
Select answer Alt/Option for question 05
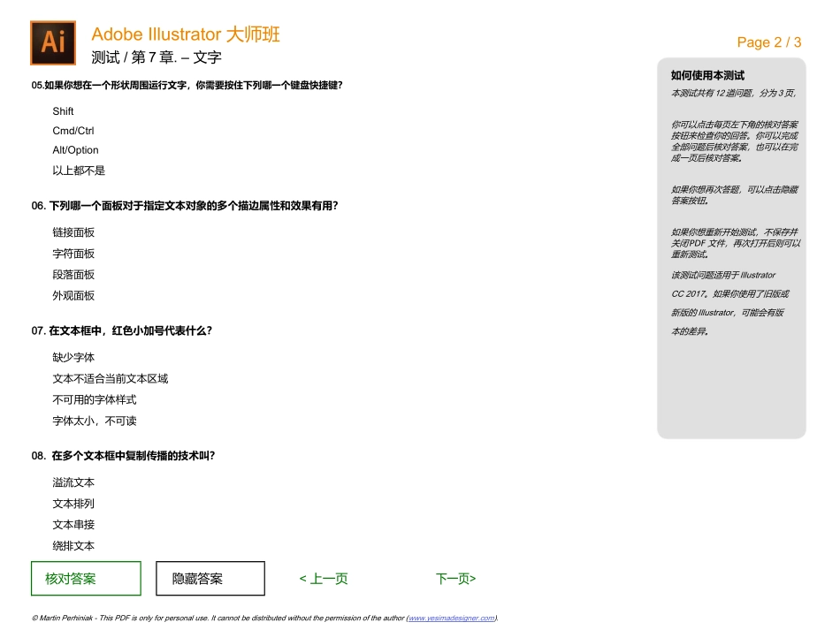[x=75, y=149]
